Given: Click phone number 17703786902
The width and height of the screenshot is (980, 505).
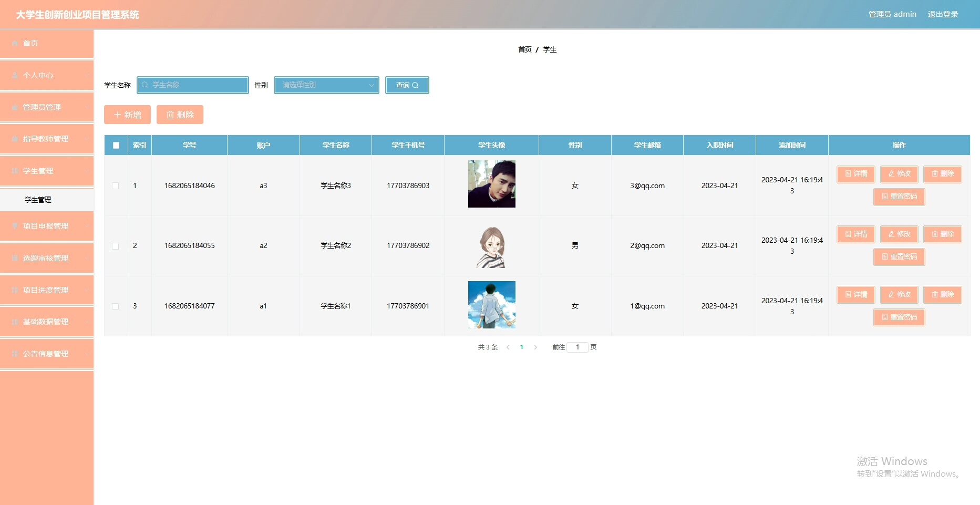Looking at the screenshot, I should coord(408,246).
